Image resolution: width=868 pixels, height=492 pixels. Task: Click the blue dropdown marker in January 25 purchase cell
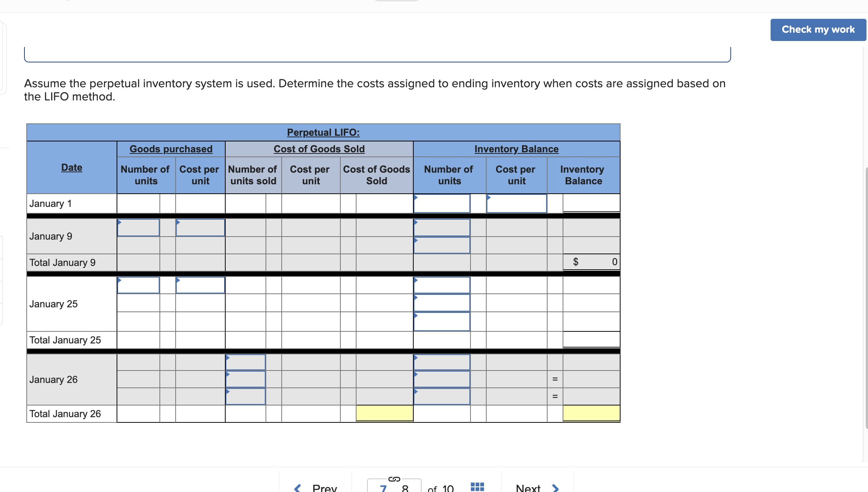[119, 280]
